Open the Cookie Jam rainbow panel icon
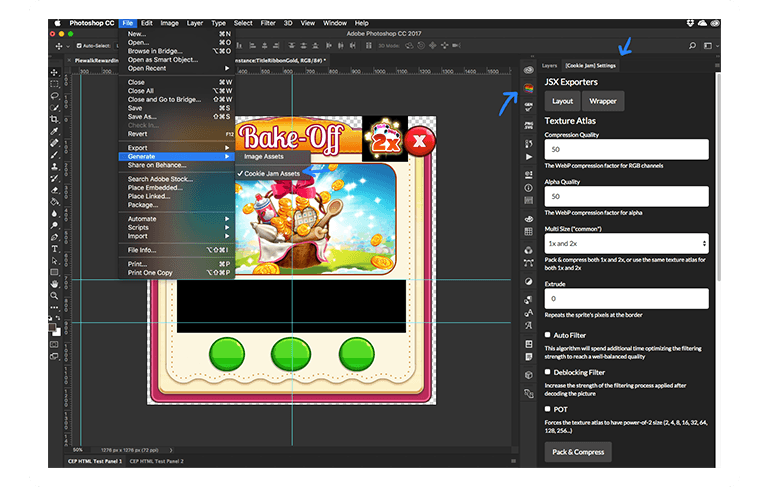The width and height of the screenshot is (768, 487). point(528,89)
